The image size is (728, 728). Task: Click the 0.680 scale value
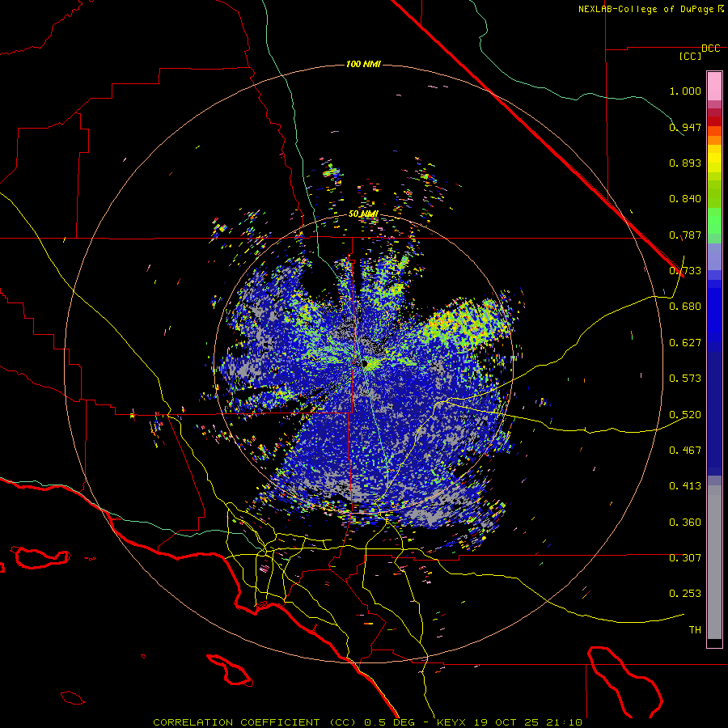coord(685,307)
